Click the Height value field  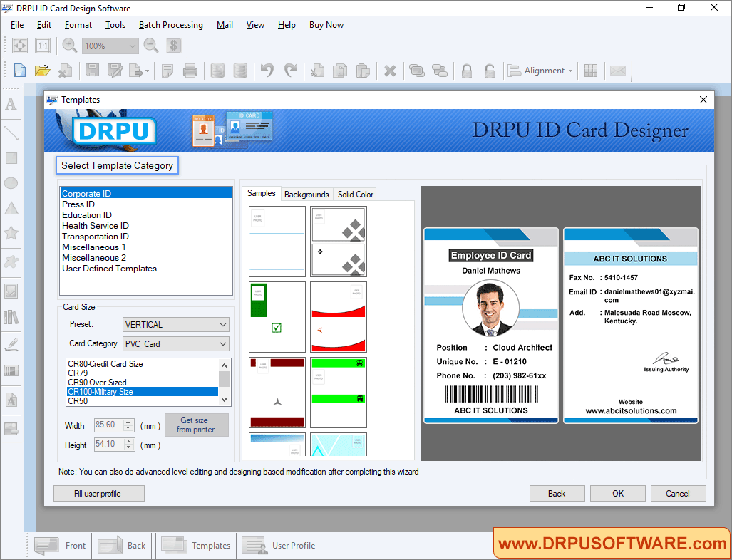point(109,445)
